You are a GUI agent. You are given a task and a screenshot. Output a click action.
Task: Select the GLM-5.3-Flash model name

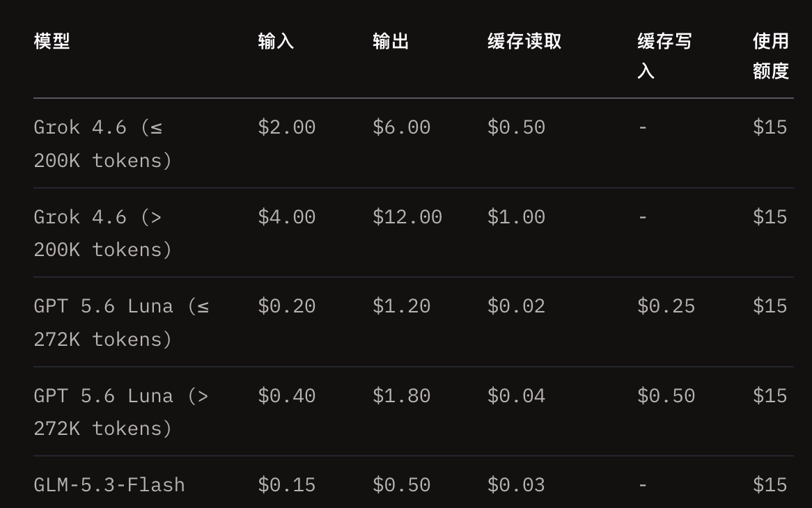point(109,485)
